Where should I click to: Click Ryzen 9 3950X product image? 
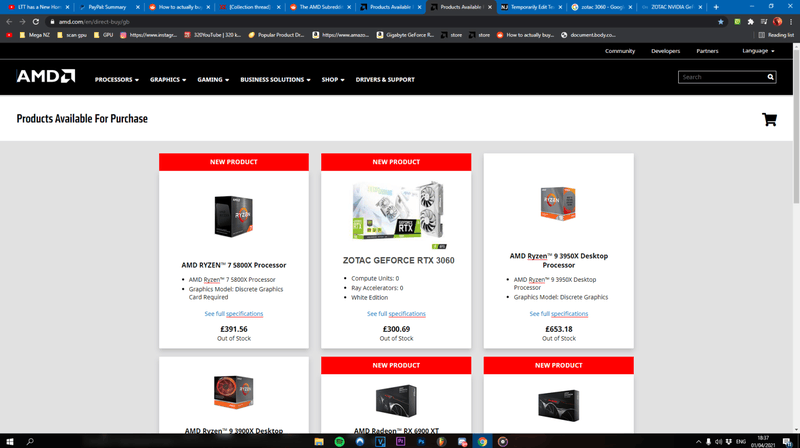click(x=558, y=203)
